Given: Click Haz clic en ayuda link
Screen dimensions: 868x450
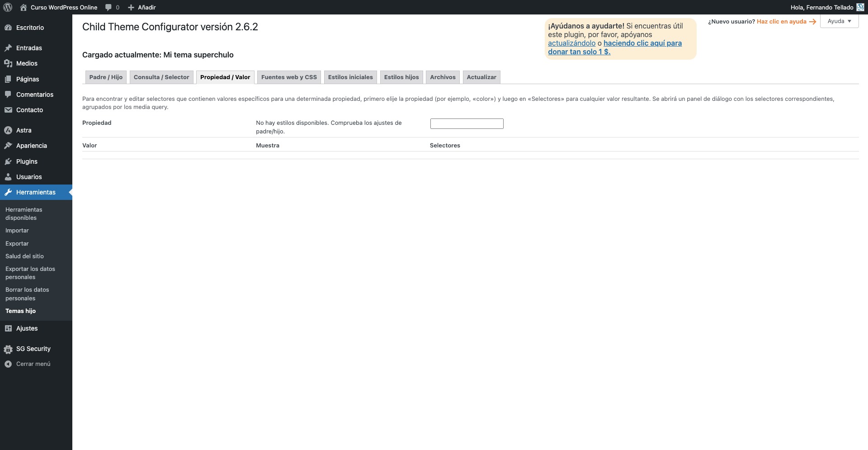Looking at the screenshot, I should pos(782,22).
